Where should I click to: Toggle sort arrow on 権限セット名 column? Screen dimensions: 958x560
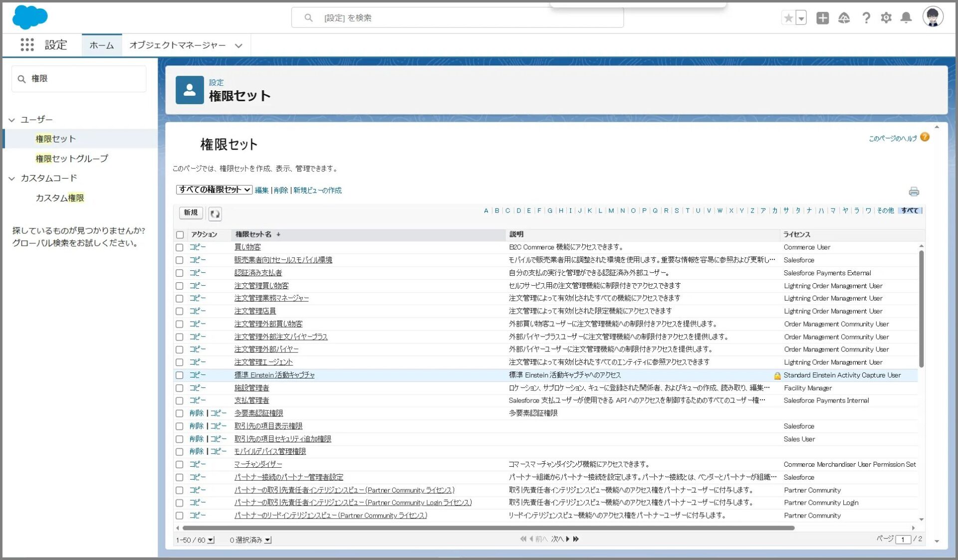(x=278, y=234)
